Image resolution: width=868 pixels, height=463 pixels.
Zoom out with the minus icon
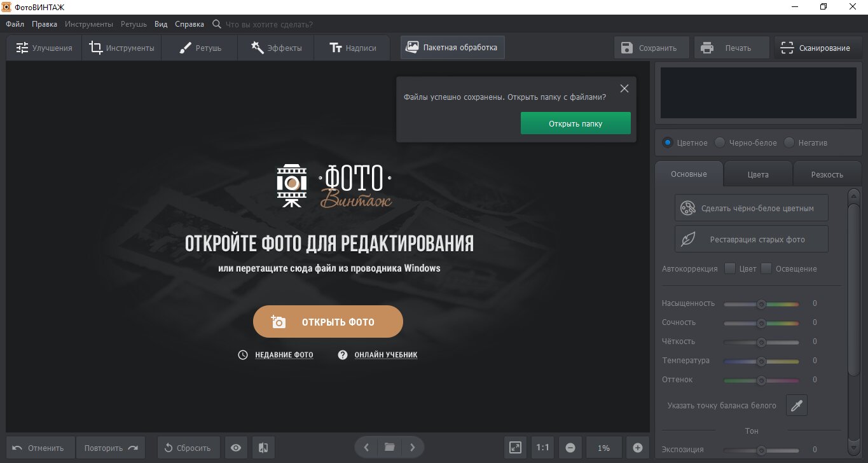[570, 448]
